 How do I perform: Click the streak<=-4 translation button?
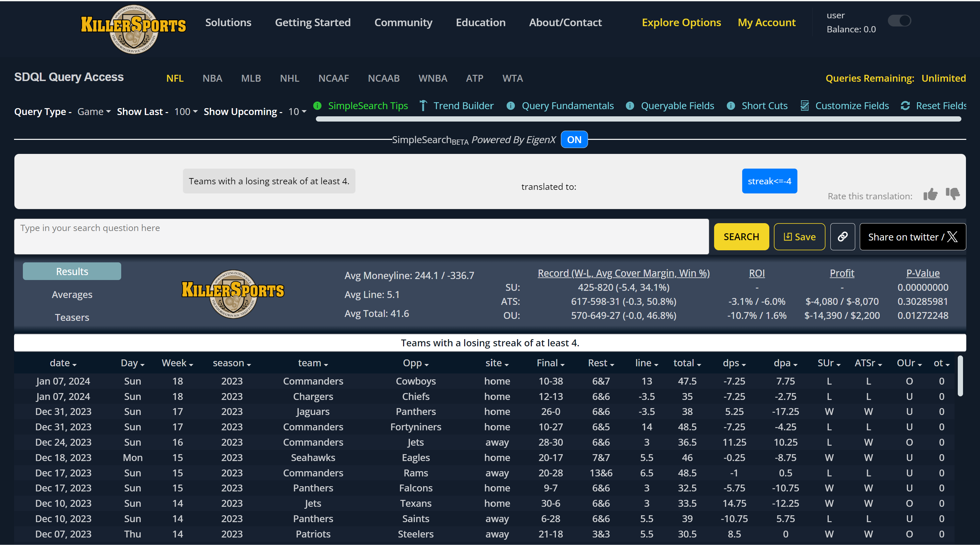click(x=769, y=181)
